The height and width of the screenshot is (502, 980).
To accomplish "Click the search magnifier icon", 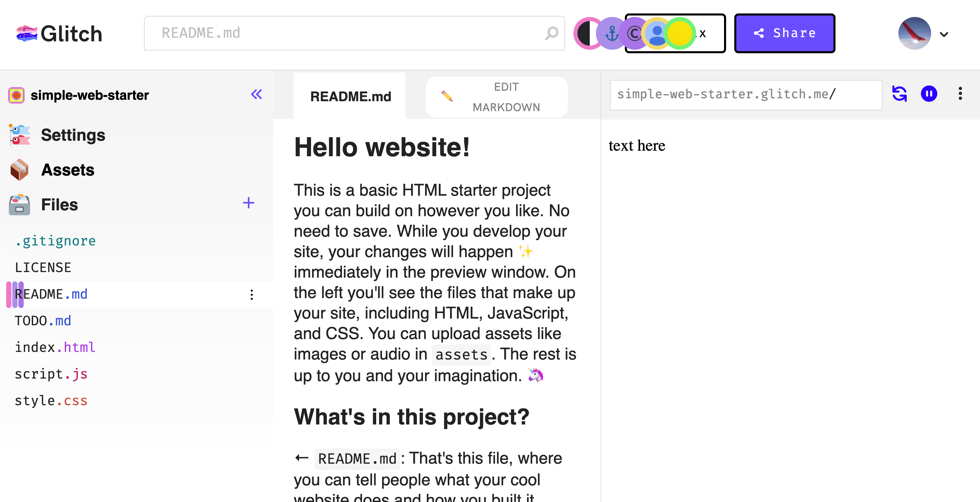I will tap(551, 33).
